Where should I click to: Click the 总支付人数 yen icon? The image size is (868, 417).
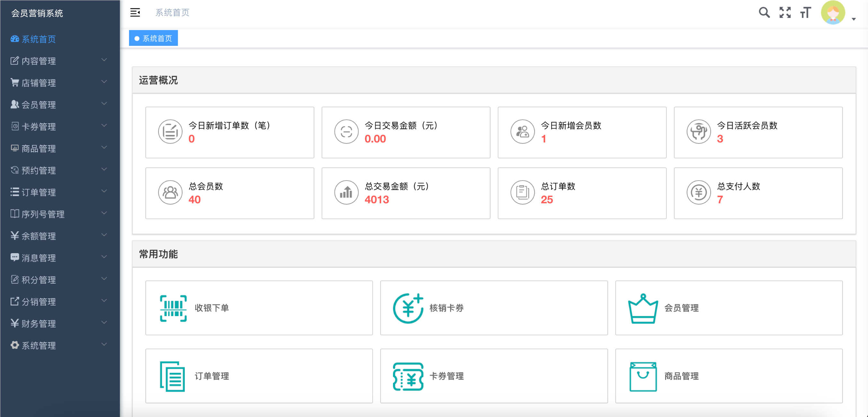tap(699, 192)
